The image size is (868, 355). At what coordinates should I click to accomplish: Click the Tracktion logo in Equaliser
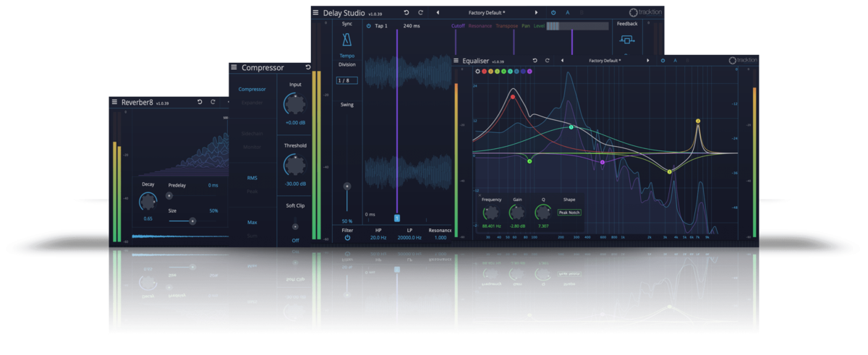[744, 61]
